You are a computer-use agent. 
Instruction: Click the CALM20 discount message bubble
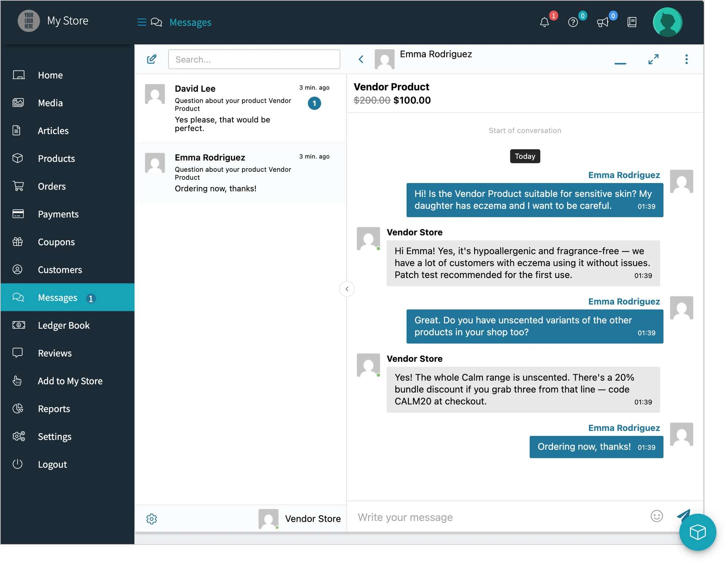(x=523, y=389)
